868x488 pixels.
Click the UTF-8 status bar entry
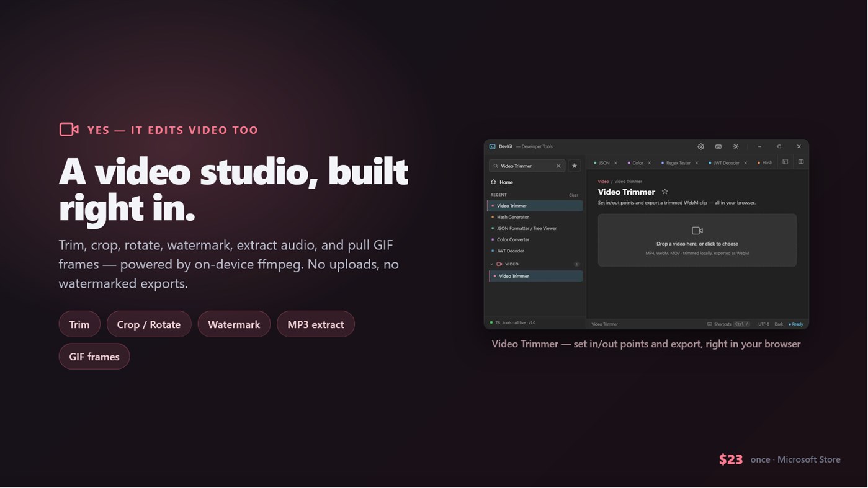point(764,324)
